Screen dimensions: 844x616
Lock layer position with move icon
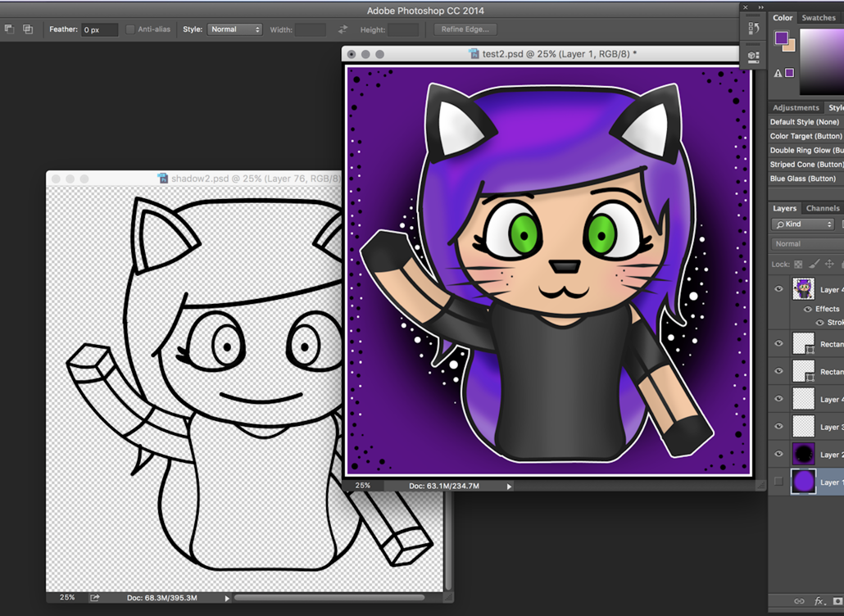pos(828,265)
